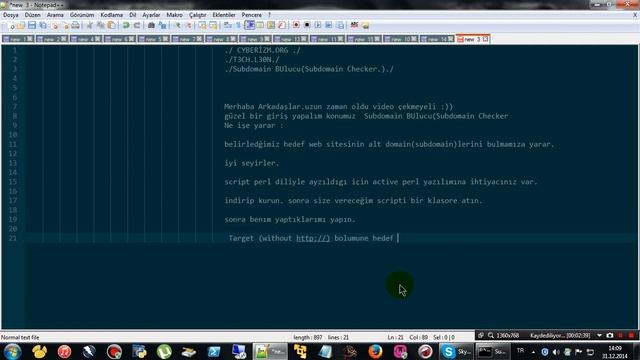Open the Ayarlar menu
The height and width of the screenshot is (360, 640).
(x=151, y=15)
